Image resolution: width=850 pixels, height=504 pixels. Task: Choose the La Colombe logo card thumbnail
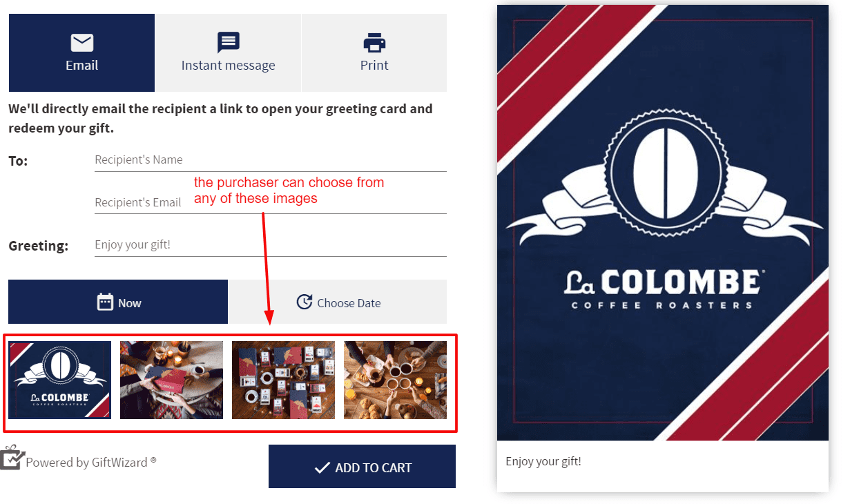click(60, 380)
